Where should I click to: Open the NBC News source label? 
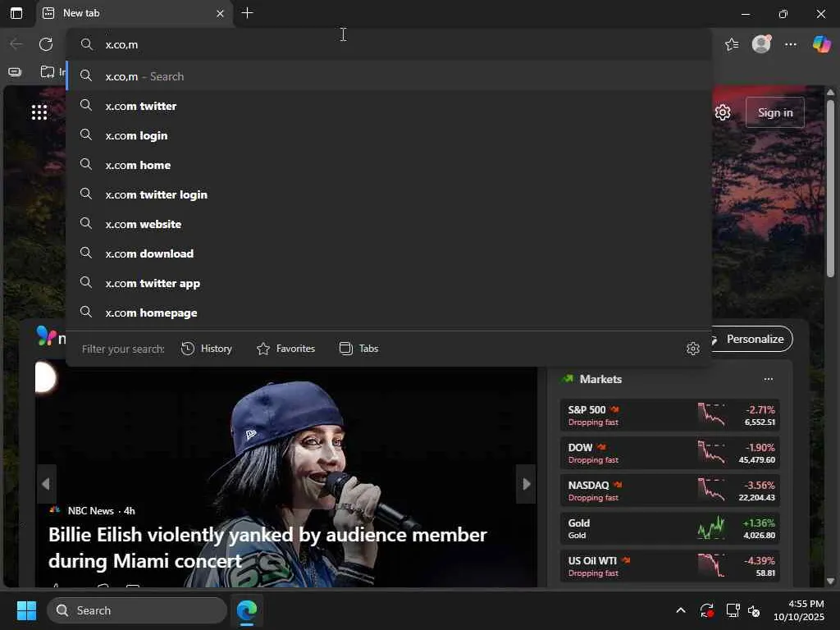click(x=90, y=510)
